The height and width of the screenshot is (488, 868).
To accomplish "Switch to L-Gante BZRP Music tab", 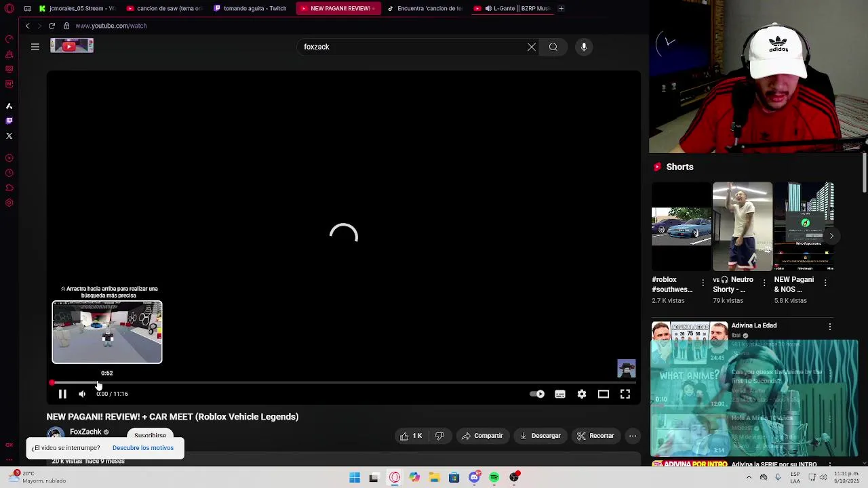I will [511, 8].
